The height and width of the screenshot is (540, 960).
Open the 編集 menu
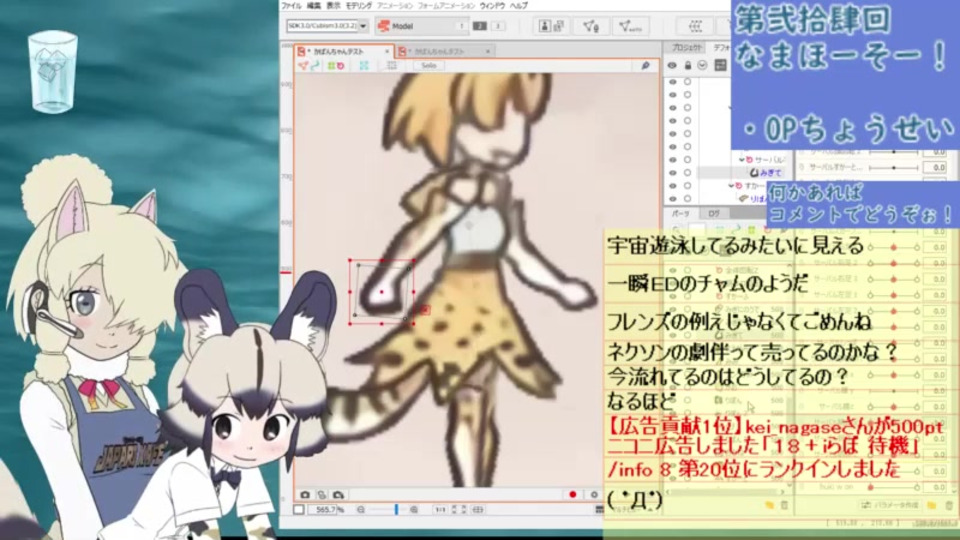[x=313, y=6]
